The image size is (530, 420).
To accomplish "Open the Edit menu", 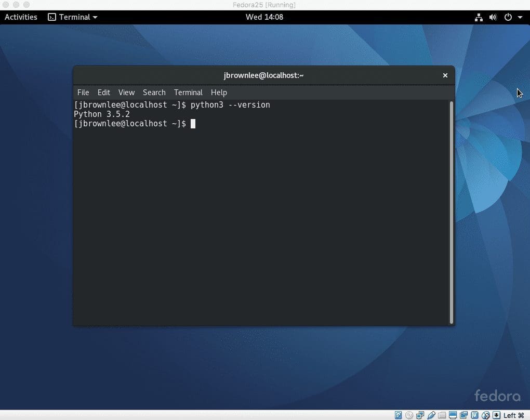I will [103, 92].
